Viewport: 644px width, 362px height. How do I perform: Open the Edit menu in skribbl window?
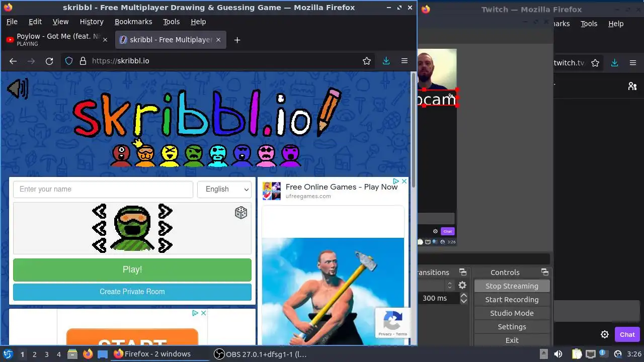coord(35,22)
